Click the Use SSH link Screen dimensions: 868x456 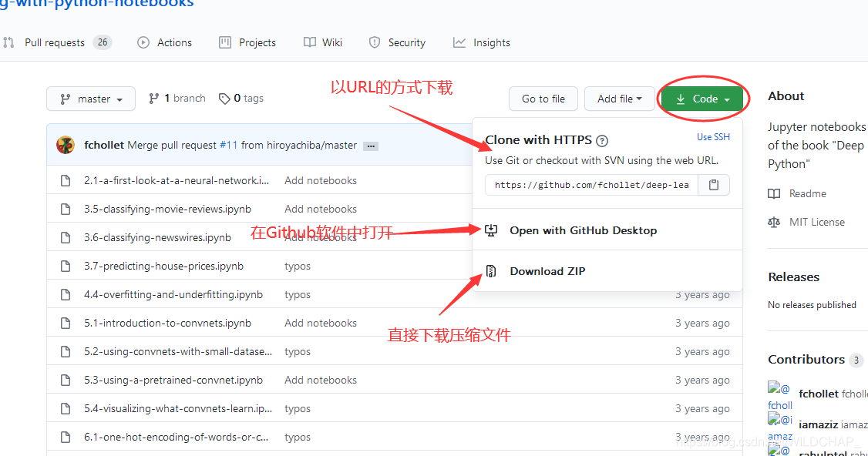pos(713,136)
